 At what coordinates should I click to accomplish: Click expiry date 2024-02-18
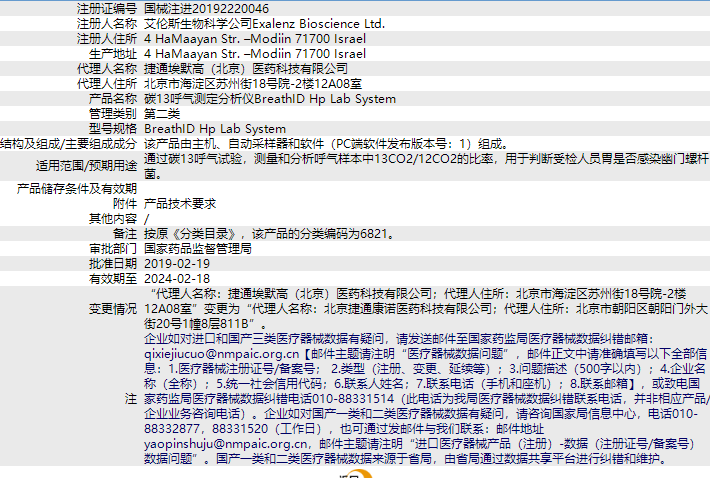(177, 278)
